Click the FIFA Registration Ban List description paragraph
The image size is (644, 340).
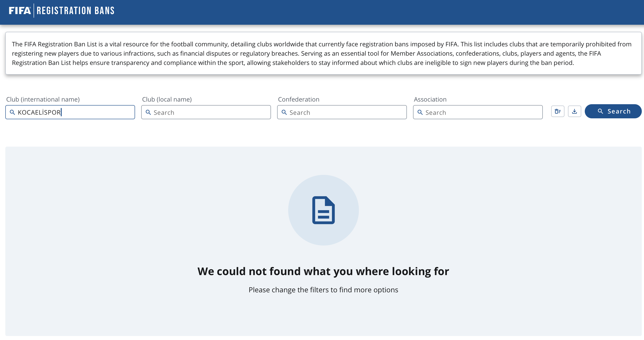pyautogui.click(x=322, y=53)
